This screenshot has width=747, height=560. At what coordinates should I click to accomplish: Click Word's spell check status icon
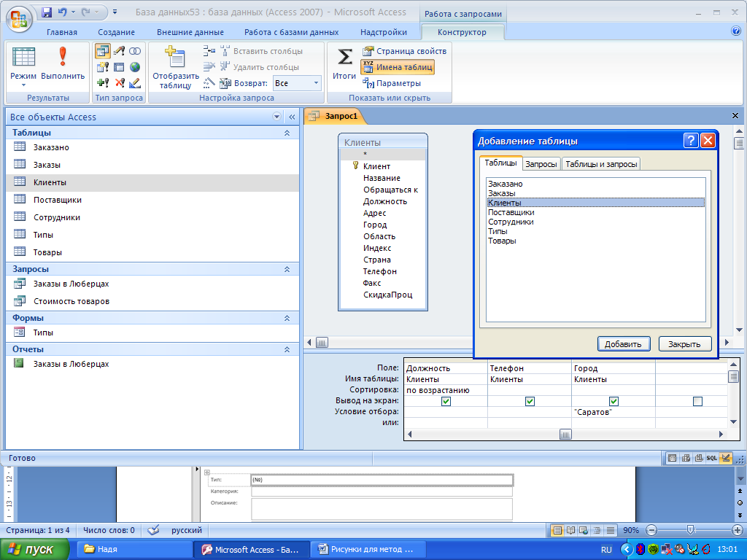click(x=153, y=530)
